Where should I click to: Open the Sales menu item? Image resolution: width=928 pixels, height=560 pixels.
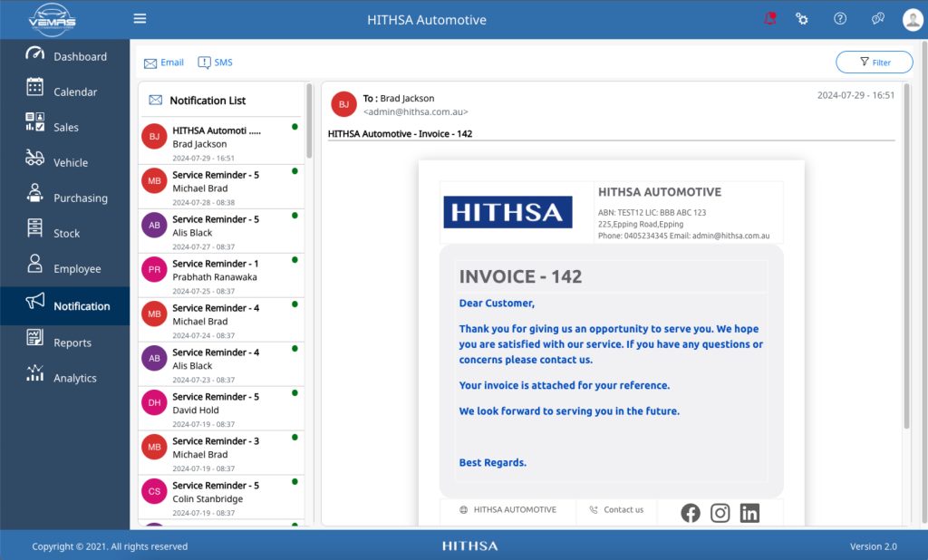pyautogui.click(x=65, y=127)
